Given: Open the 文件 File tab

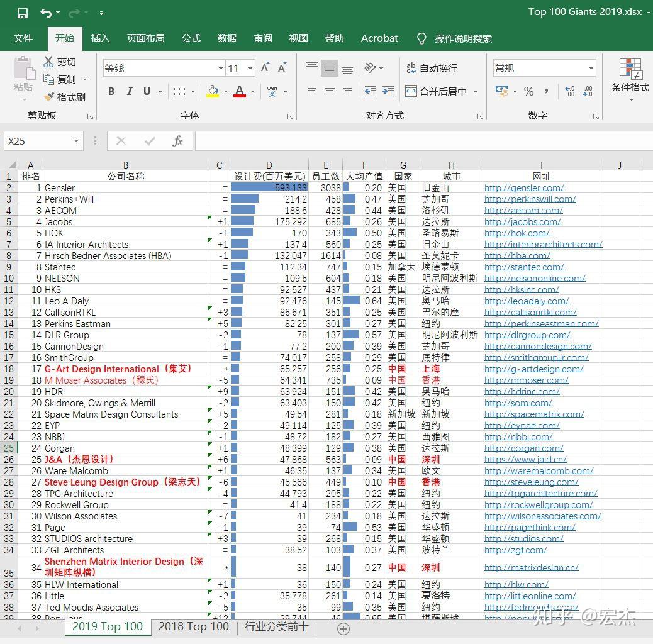Looking at the screenshot, I should 23,38.
